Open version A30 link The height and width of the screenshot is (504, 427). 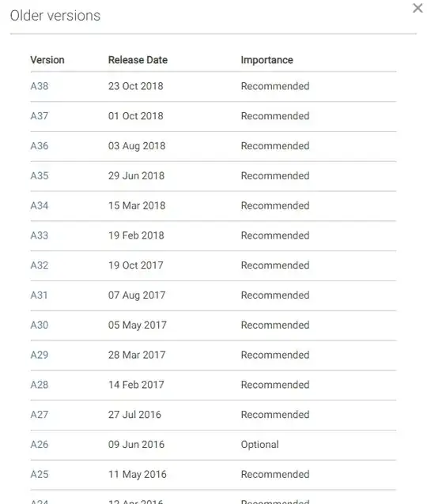tap(40, 325)
